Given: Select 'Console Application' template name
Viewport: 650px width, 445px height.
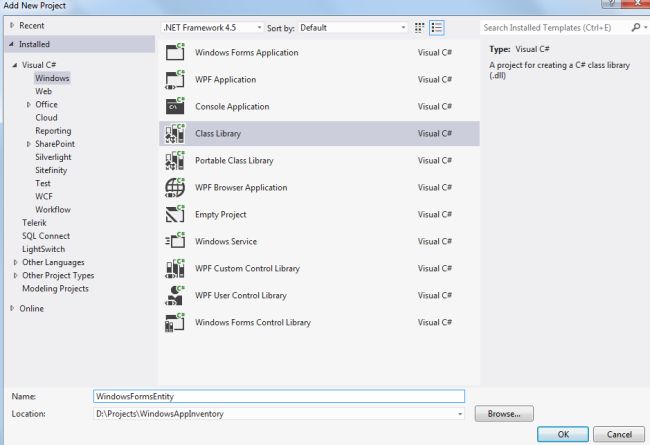Looking at the screenshot, I should (232, 106).
